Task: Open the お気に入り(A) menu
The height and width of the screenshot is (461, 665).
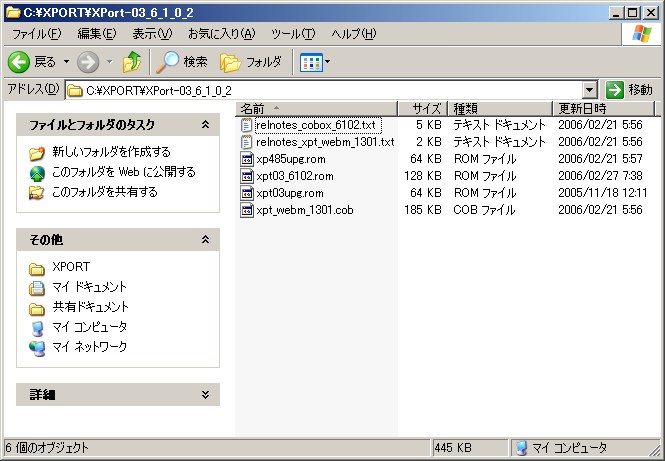Action: pyautogui.click(x=221, y=34)
